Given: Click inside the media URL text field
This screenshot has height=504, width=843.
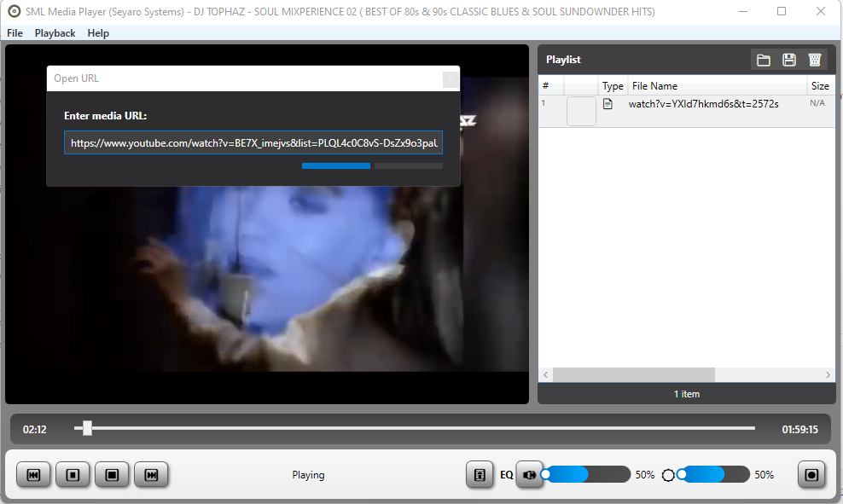Looking at the screenshot, I should pos(253,142).
